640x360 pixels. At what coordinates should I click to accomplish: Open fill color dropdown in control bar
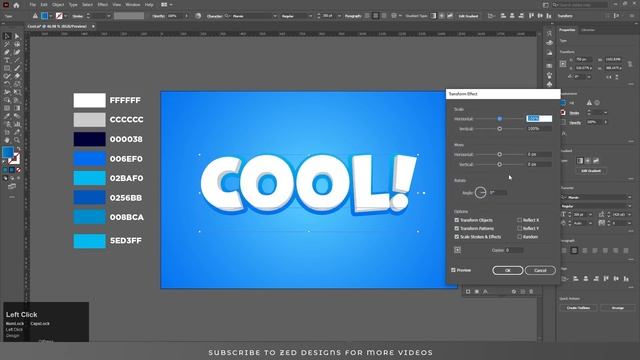coord(51,16)
